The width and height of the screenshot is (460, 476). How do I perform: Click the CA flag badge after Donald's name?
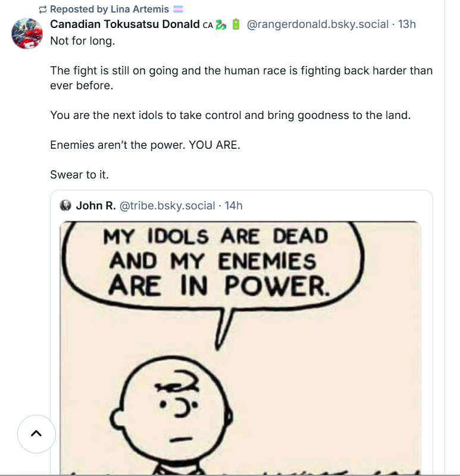click(208, 25)
